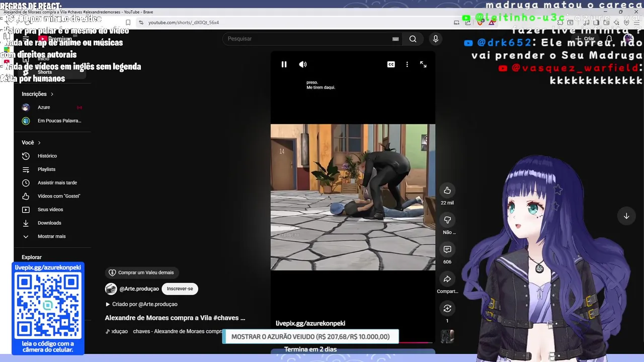644x362 pixels.
Task: Open the on-screen keyboard in the search box
Action: (395, 39)
